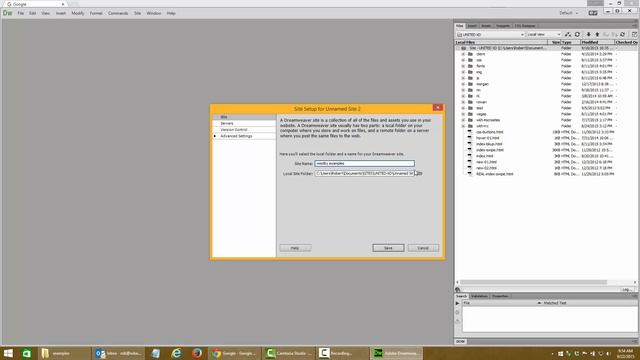Click the Connect to Remote Server icon

[x=568, y=35]
